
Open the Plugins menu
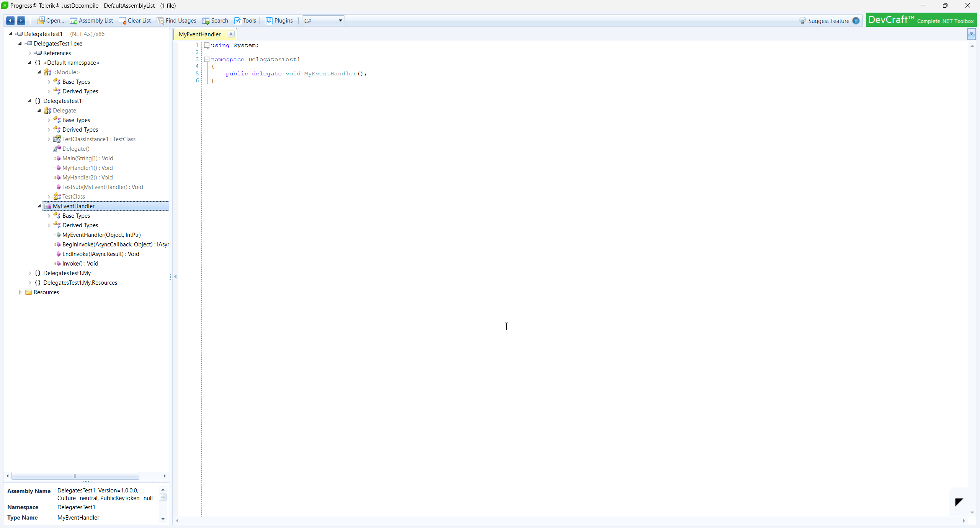coord(279,21)
